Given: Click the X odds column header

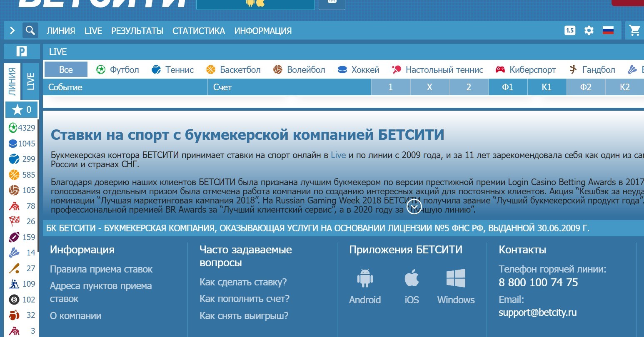Looking at the screenshot, I should coord(429,87).
